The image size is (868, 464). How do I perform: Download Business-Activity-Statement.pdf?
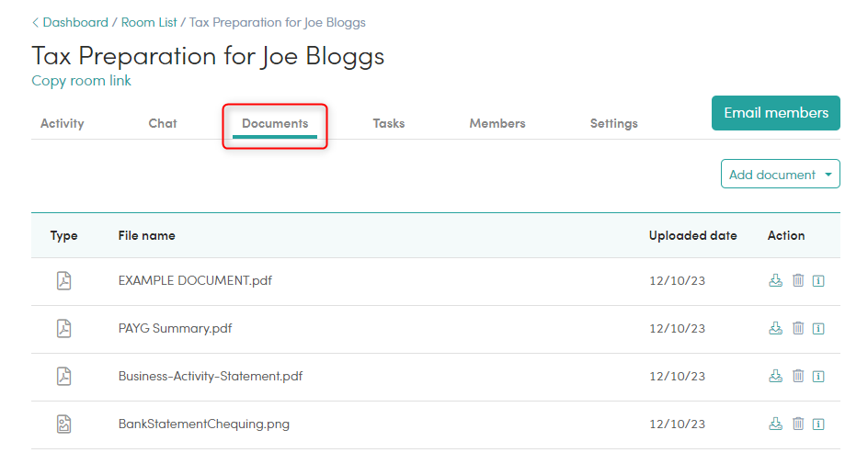pyautogui.click(x=775, y=376)
